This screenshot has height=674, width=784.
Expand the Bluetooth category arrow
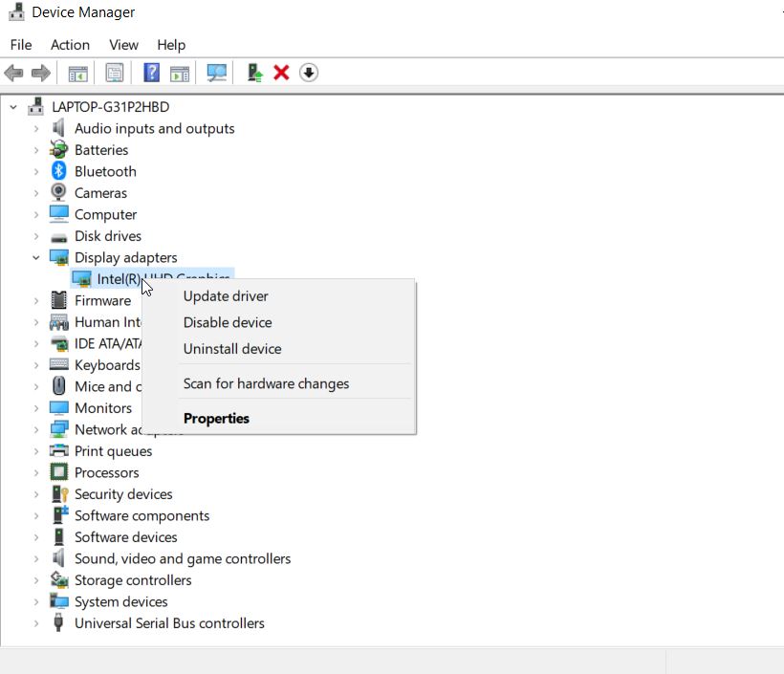point(36,171)
